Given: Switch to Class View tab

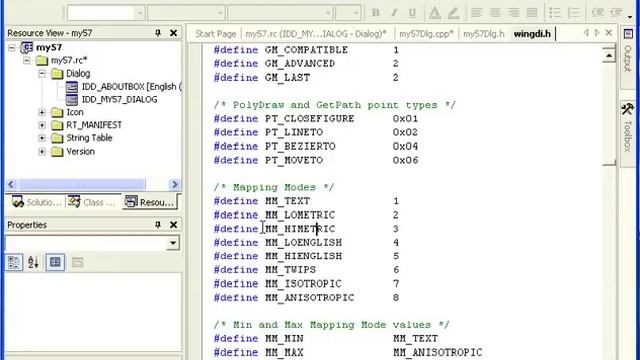Looking at the screenshot, I should (92, 202).
